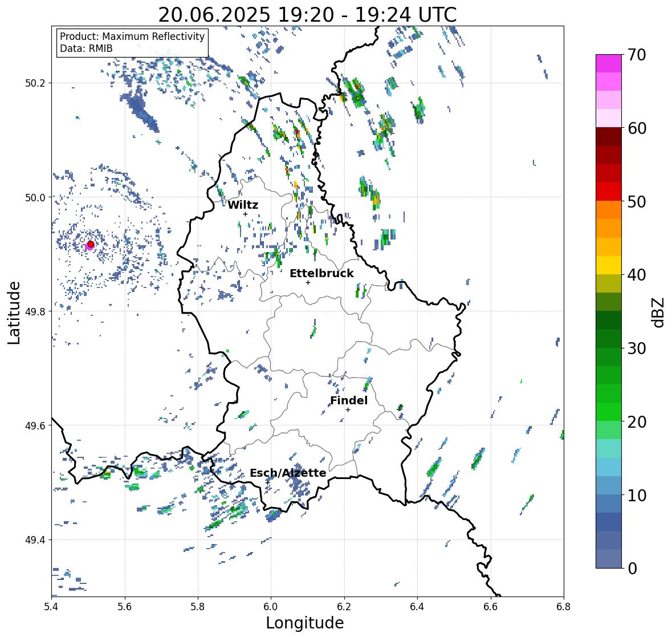Click the colorbar tick label 40
Image resolution: width=672 pixels, height=637 pixels.
[637, 275]
